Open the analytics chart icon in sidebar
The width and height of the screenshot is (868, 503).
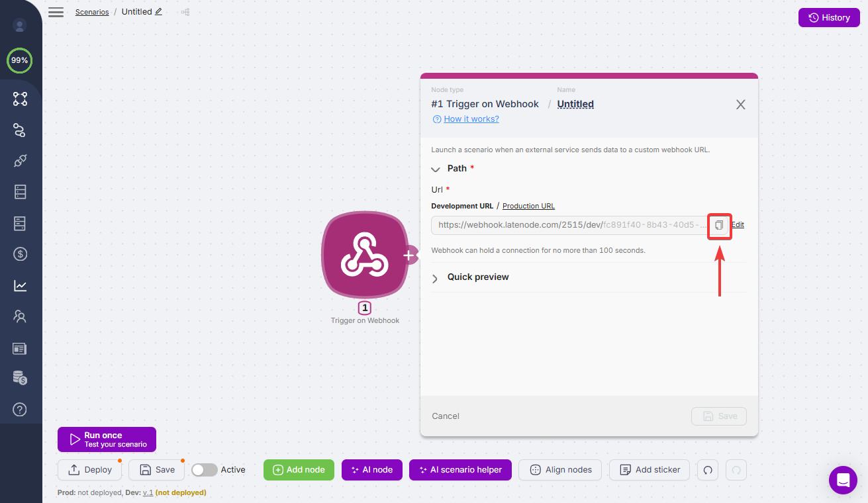20,286
